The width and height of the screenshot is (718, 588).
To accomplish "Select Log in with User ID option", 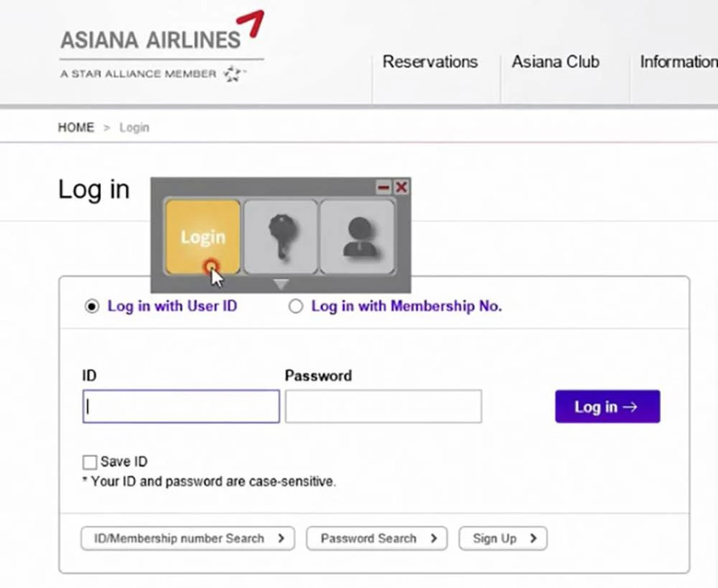I will click(92, 307).
